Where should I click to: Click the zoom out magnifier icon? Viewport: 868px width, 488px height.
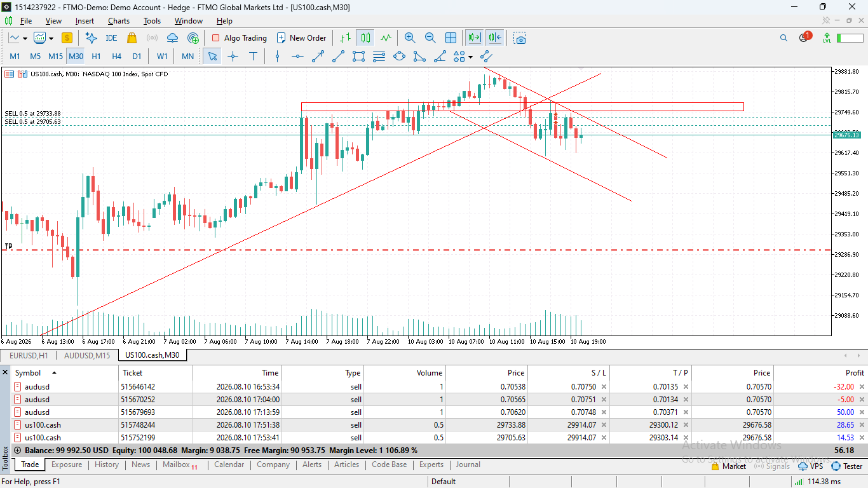tap(430, 38)
